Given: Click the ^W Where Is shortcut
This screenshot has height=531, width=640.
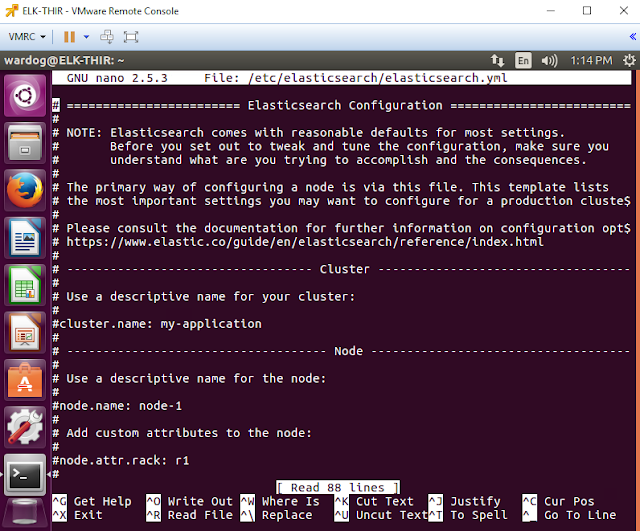Looking at the screenshot, I should click(x=280, y=501).
